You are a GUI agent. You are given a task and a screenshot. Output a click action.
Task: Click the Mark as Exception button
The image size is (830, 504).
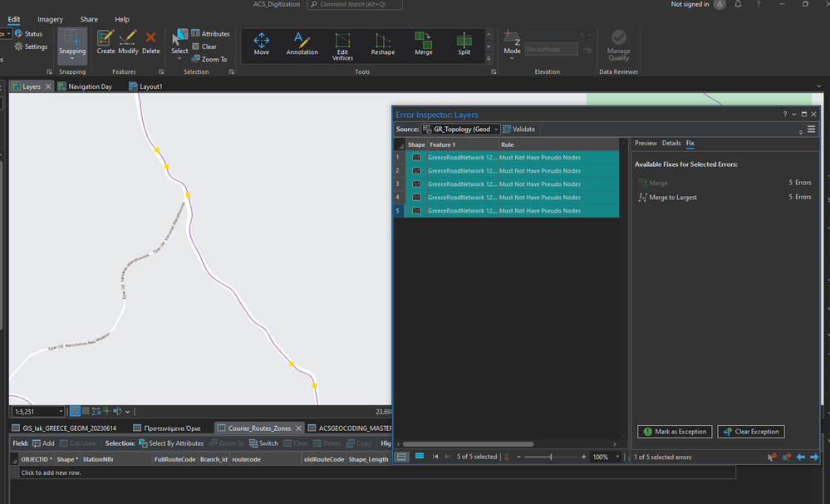coord(675,432)
